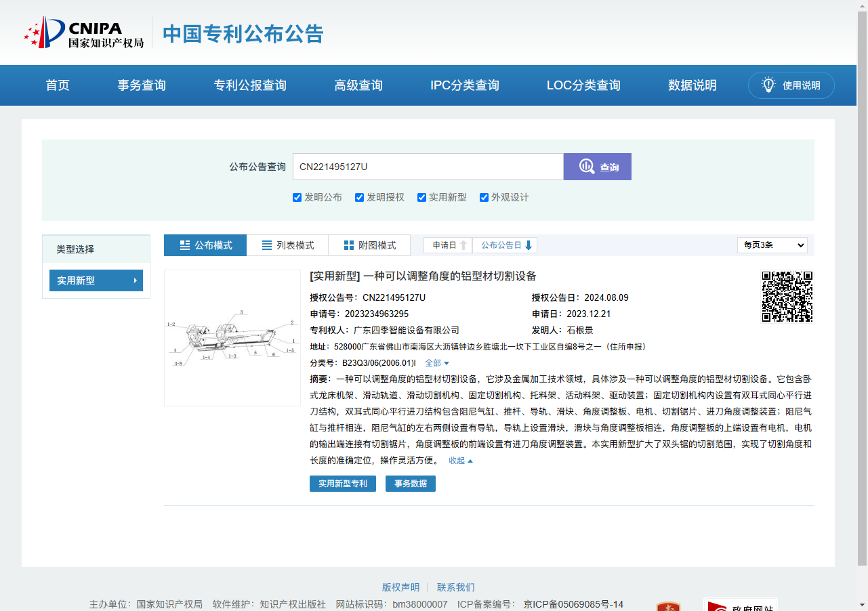Sort by 公布公告日 down arrow
This screenshot has width=868, height=611.
click(x=529, y=245)
